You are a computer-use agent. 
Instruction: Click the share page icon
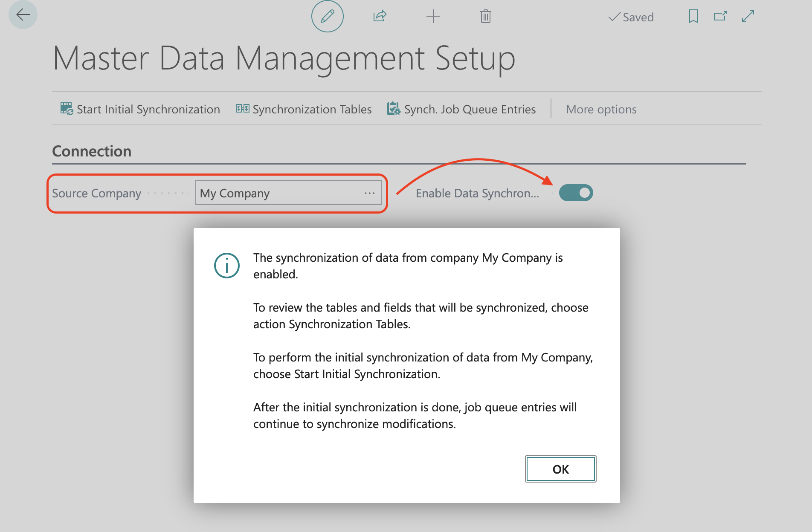(x=379, y=16)
